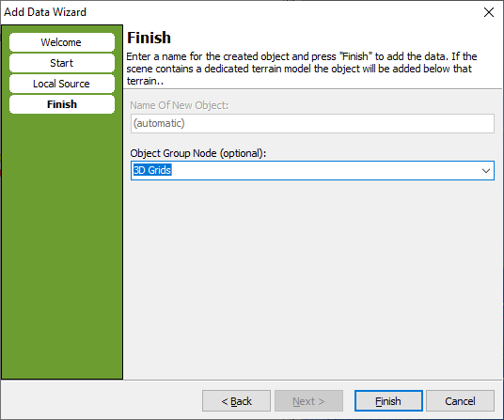Click the Object Group Node (optional) label
This screenshot has height=420, width=504.
click(198, 153)
